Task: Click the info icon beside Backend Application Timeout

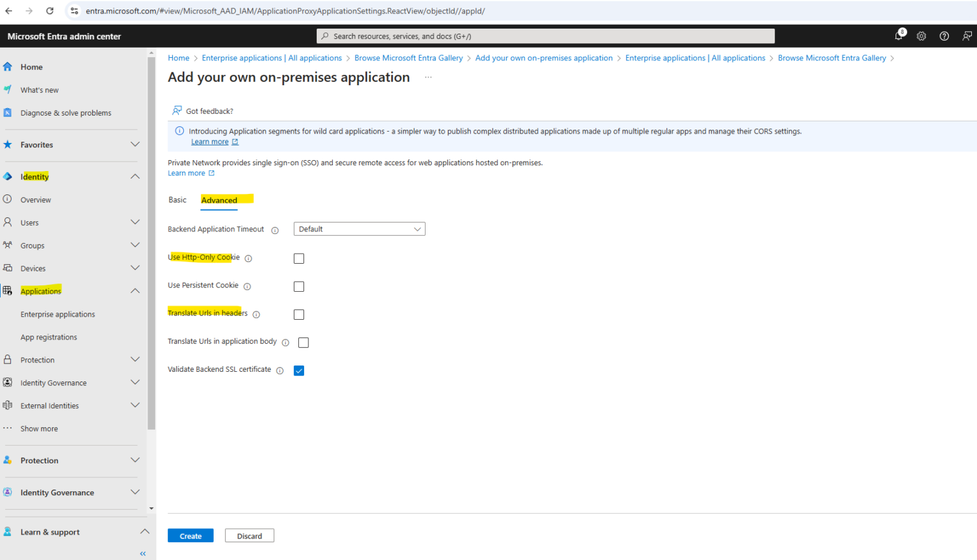Action: pos(274,230)
